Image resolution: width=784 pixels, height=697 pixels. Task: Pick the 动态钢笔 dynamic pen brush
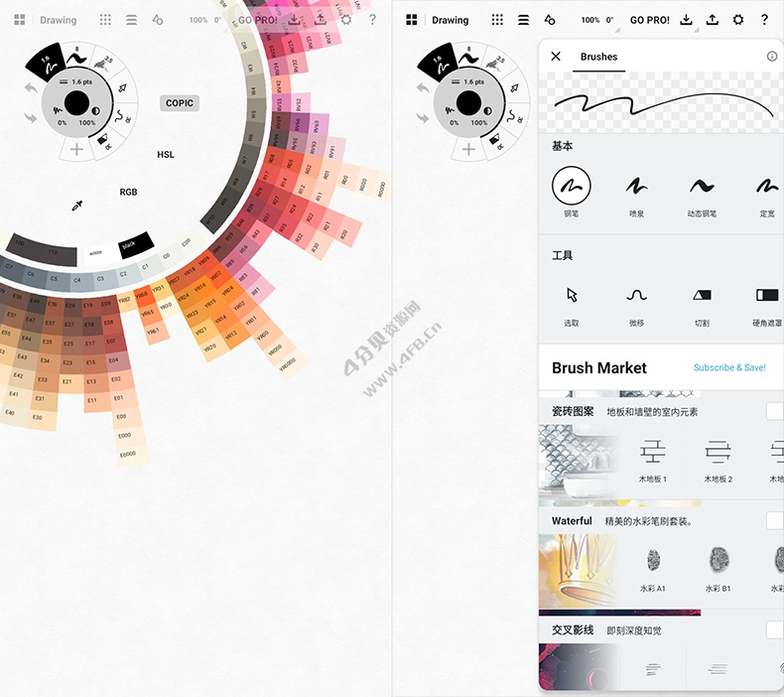point(702,186)
